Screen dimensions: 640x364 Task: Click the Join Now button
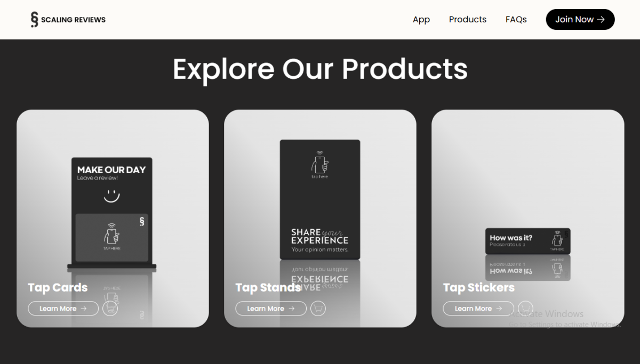(x=580, y=19)
